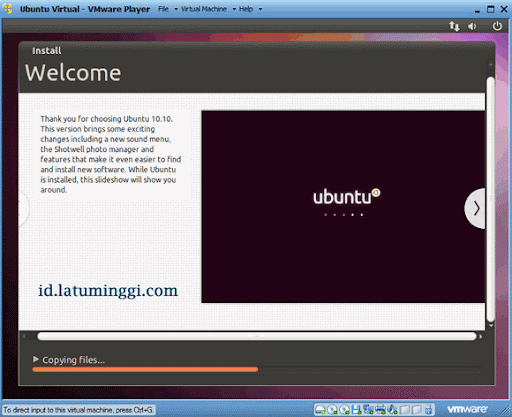
Task: Open the Ubuntu volume indicator icon
Action: pyautogui.click(x=472, y=26)
